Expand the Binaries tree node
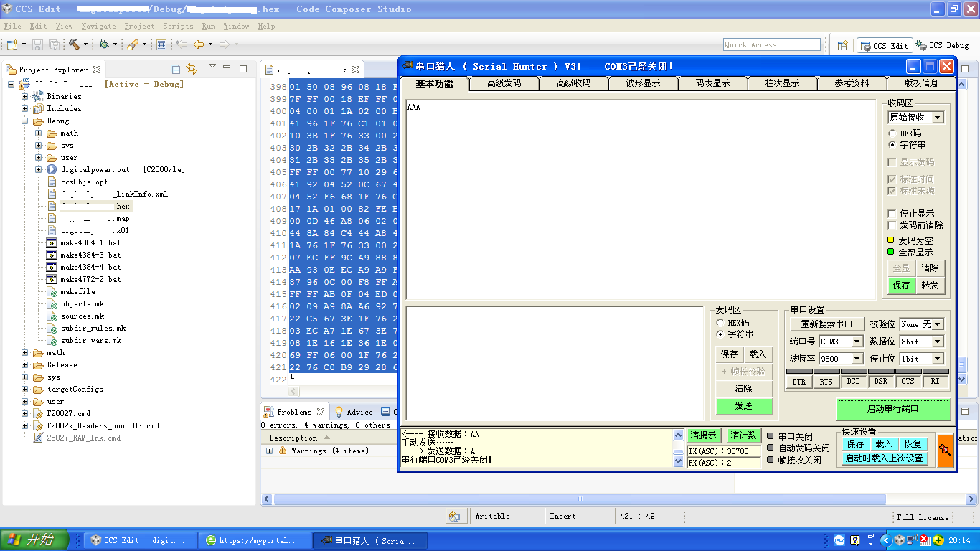 pyautogui.click(x=25, y=96)
